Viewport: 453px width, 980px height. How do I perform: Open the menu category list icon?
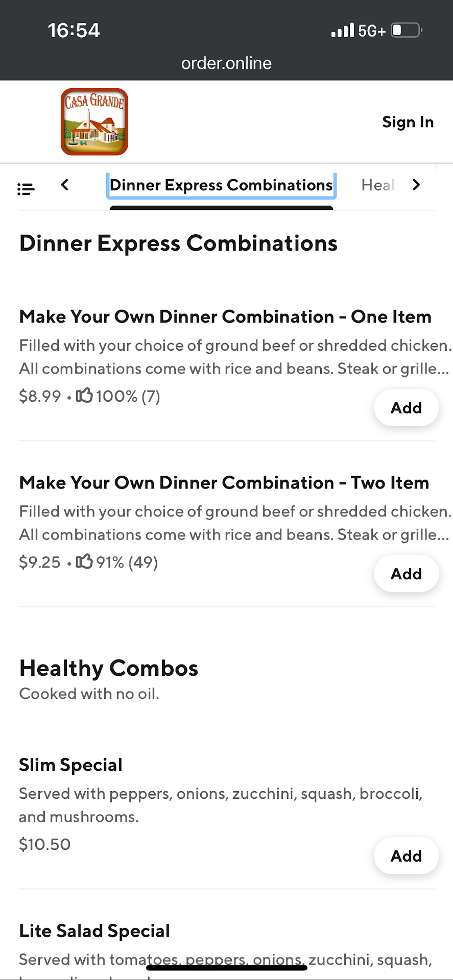pos(26,189)
